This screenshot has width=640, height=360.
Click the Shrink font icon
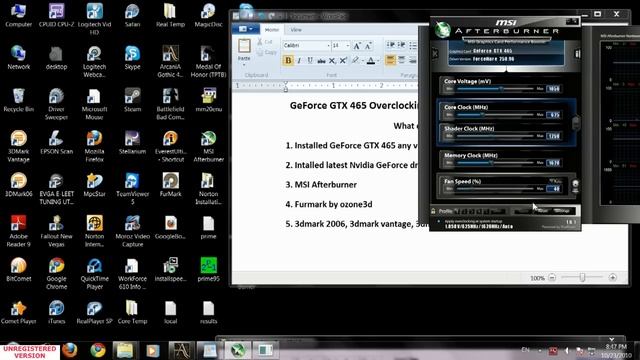(x=368, y=46)
